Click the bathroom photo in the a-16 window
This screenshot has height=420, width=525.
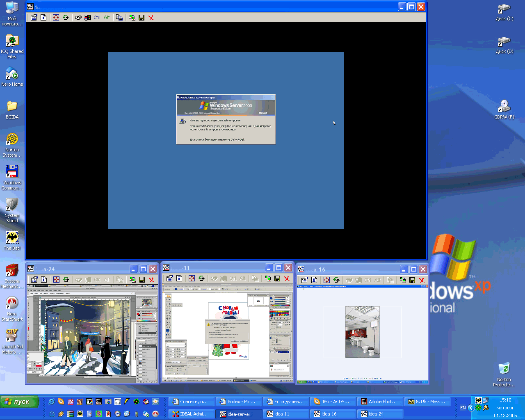pyautogui.click(x=363, y=332)
